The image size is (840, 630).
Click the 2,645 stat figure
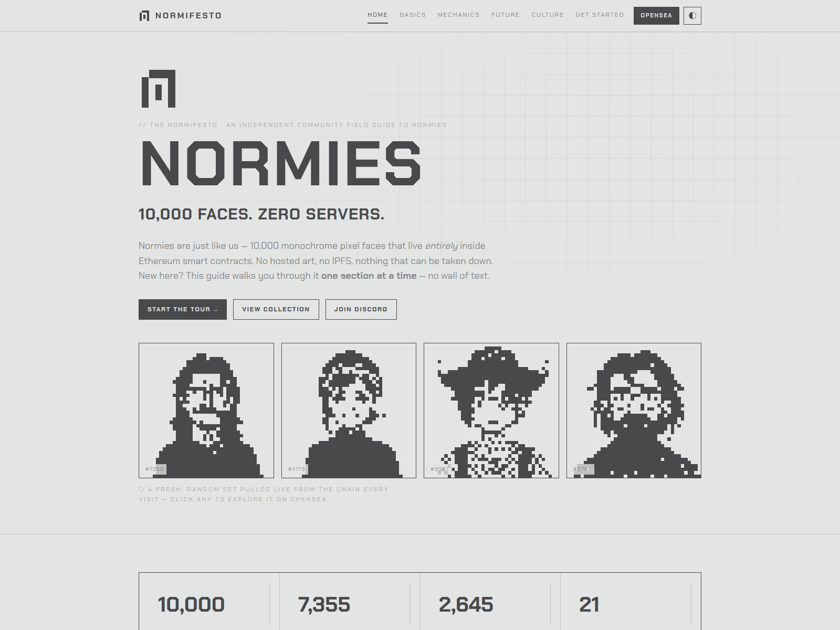[x=466, y=604]
